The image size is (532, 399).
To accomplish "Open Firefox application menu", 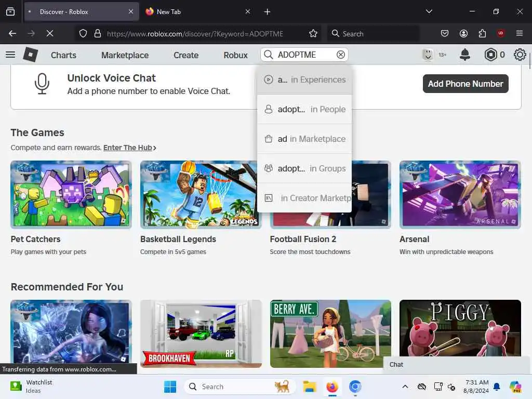I will (520, 33).
